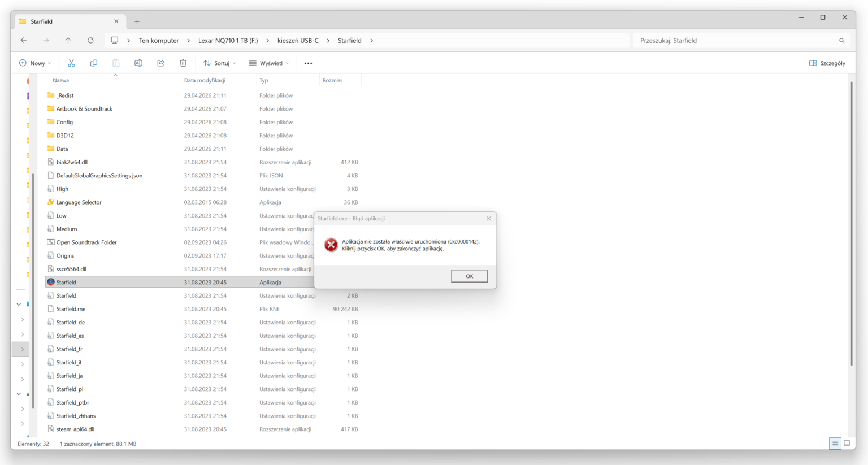
Task: Copy the selected Starfield file
Action: [93, 63]
